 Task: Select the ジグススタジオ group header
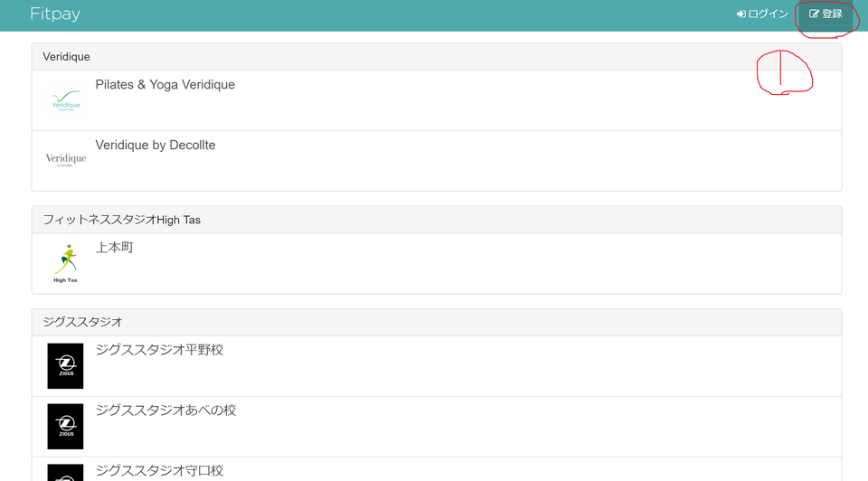pyautogui.click(x=437, y=322)
